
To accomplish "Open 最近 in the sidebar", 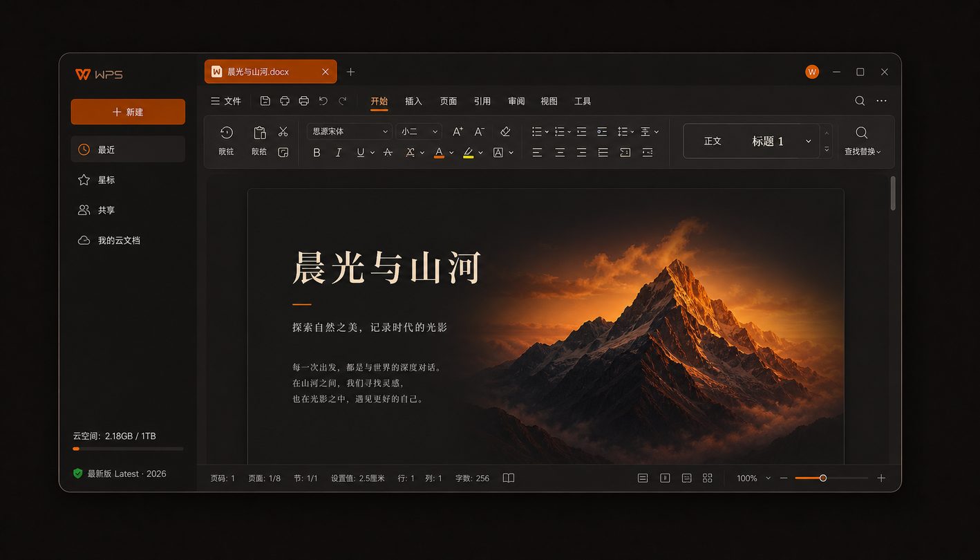I will pos(128,149).
